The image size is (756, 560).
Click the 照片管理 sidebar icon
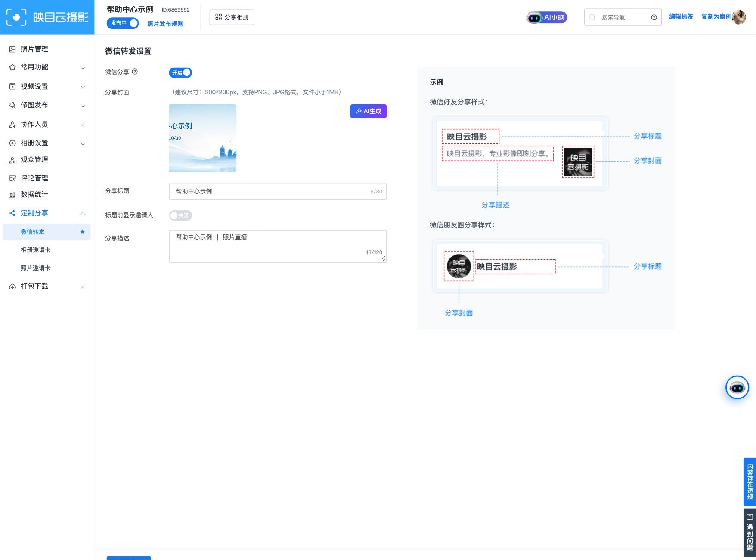[x=12, y=49]
